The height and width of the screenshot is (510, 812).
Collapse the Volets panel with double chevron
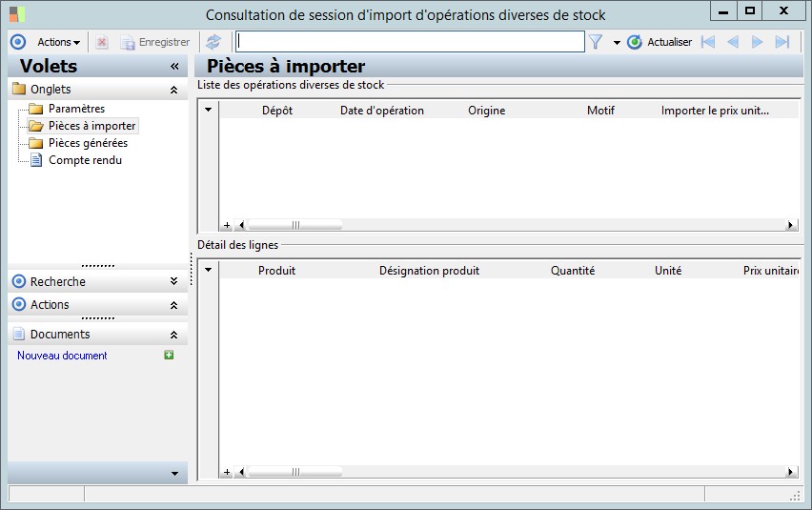pos(174,67)
